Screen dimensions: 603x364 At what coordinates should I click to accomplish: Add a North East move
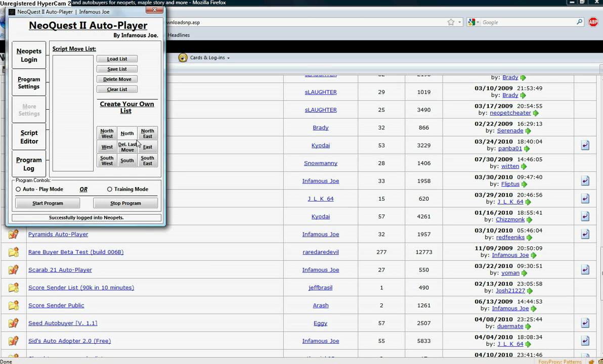148,133
